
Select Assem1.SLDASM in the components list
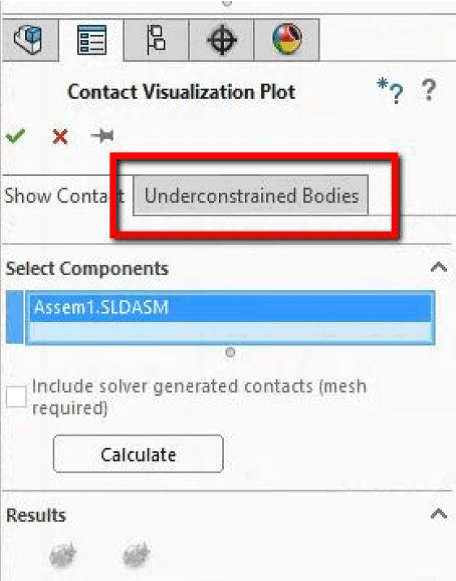point(230,307)
